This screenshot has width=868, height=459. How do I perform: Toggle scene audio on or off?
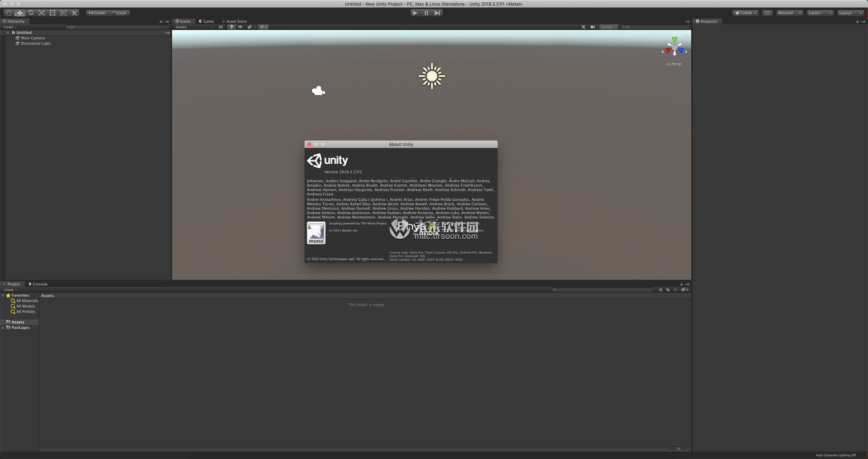pyautogui.click(x=241, y=27)
